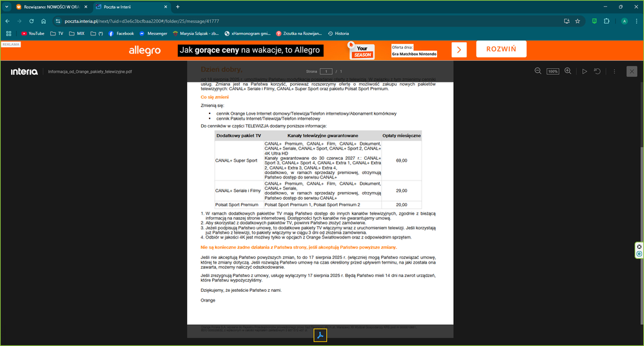Open the Facebook bookmark
Image resolution: width=644 pixels, height=346 pixels.
point(121,34)
